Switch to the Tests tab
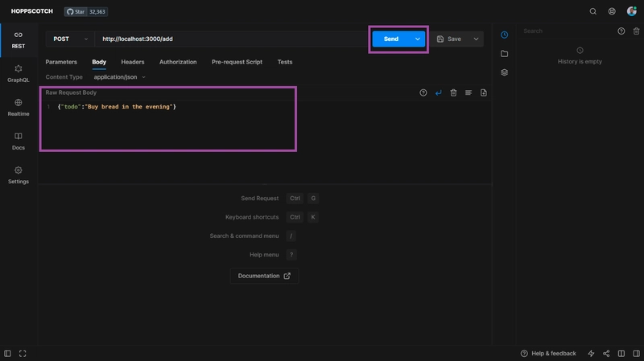The width and height of the screenshot is (644, 361). point(285,62)
